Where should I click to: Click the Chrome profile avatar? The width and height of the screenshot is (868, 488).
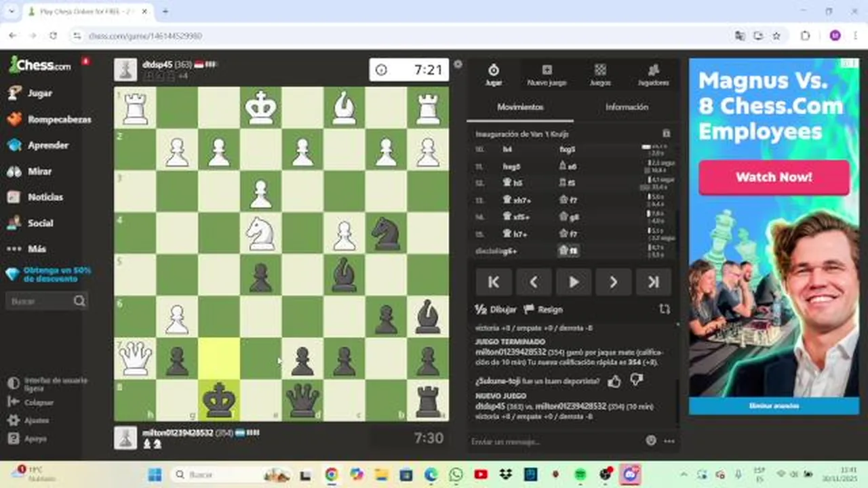[x=835, y=35]
